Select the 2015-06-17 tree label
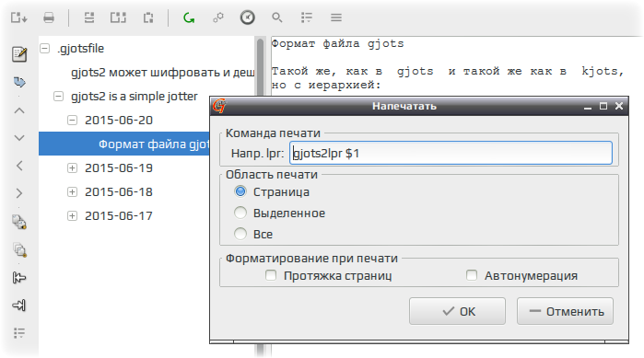The width and height of the screenshot is (644, 358). click(119, 215)
